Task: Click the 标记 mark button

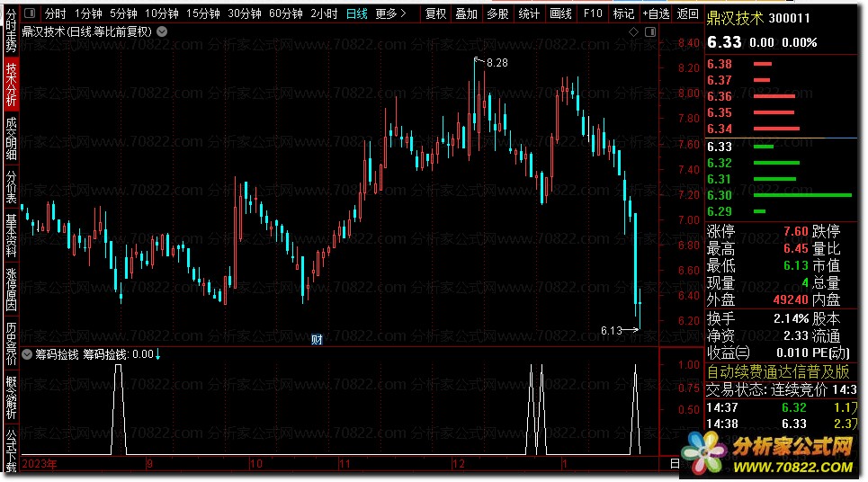Action: coord(624,13)
